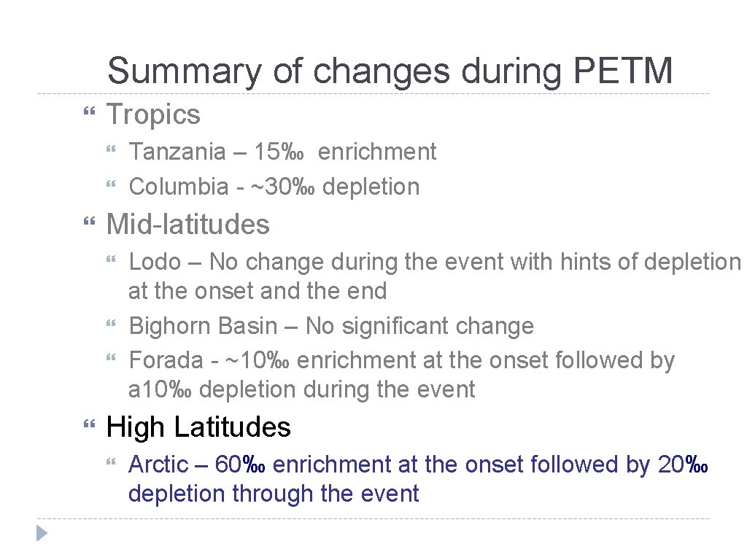Image resolution: width=747 pixels, height=560 pixels.
Task: Click 'Bighorn Basin – No significant change' text
Action: coord(331,326)
